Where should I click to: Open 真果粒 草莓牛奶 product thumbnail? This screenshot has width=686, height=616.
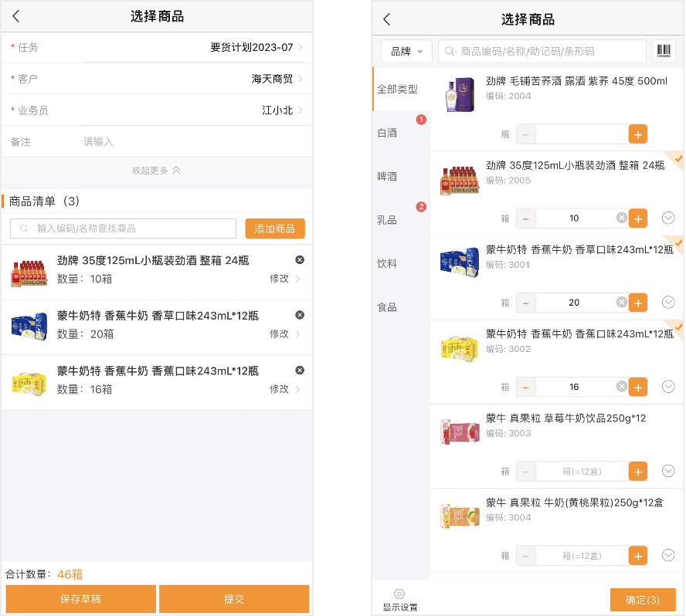[460, 432]
